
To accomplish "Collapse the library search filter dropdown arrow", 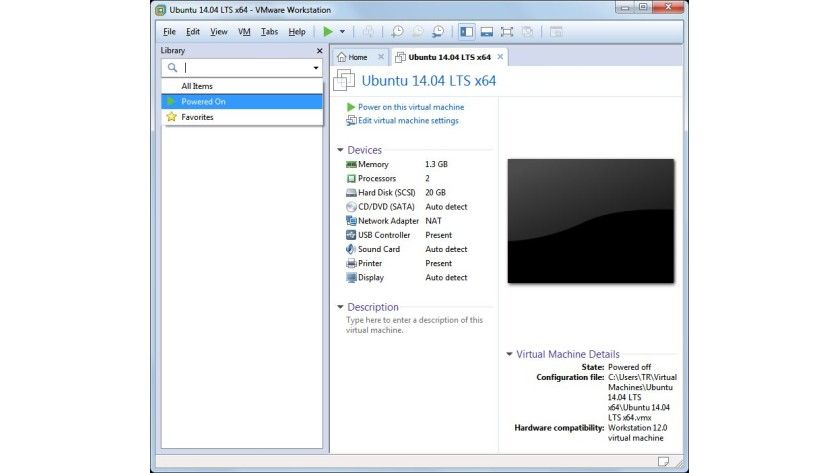I will (316, 67).
